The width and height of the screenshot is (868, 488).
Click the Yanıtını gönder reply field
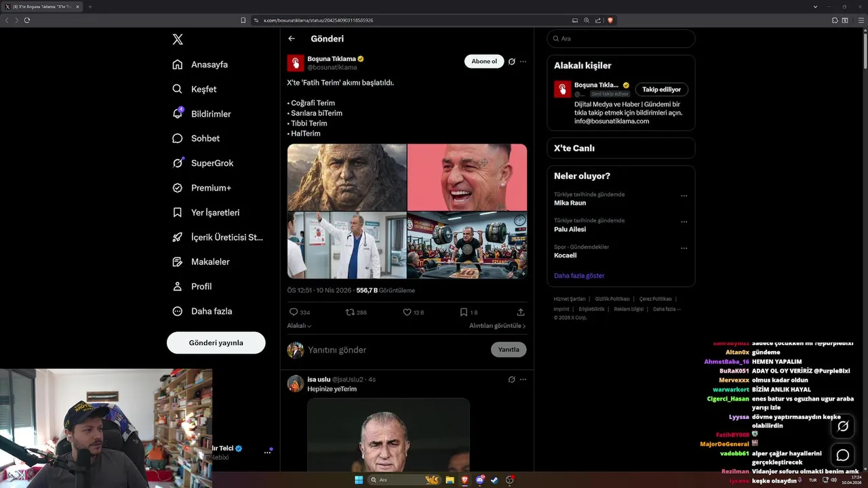coord(397,350)
